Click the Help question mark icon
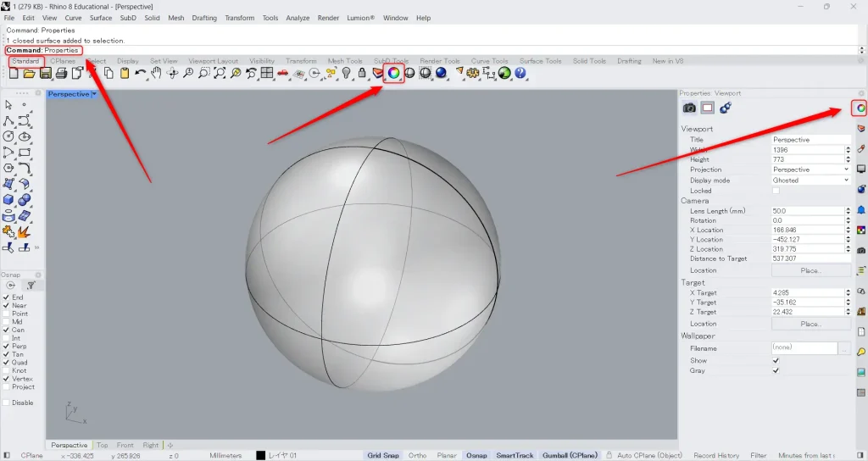This screenshot has width=868, height=461. coord(520,74)
